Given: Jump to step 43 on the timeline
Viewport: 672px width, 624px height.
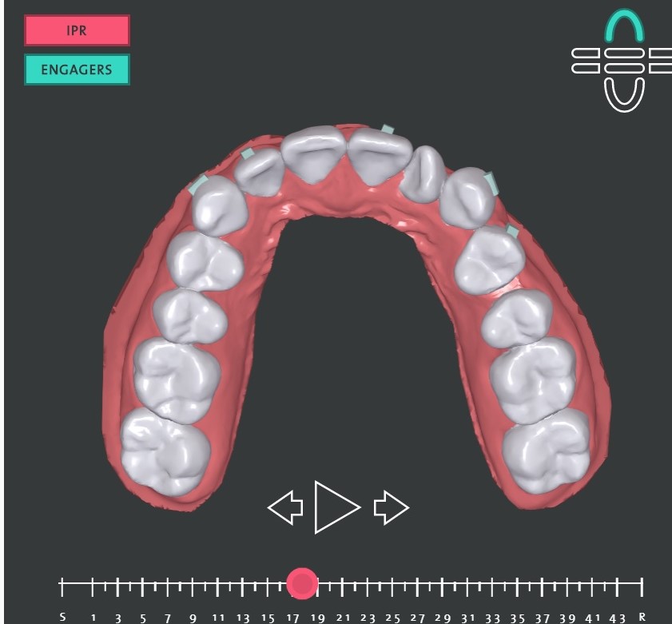Looking at the screenshot, I should coord(618,618).
